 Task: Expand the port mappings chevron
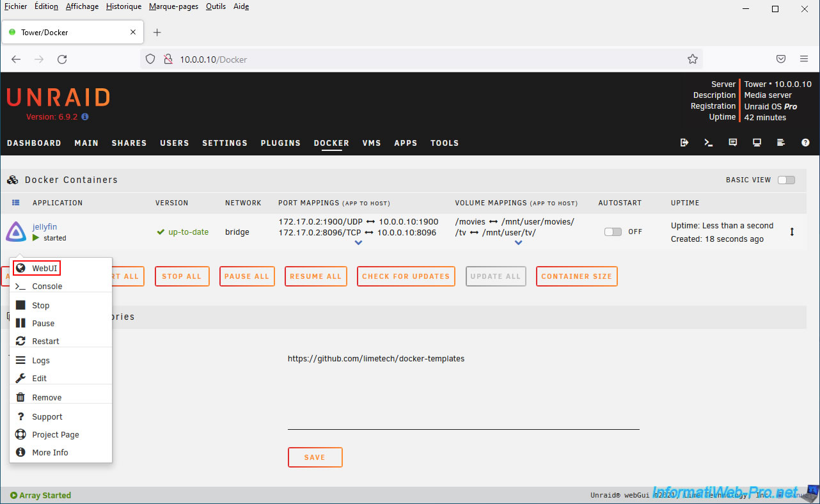tap(358, 243)
